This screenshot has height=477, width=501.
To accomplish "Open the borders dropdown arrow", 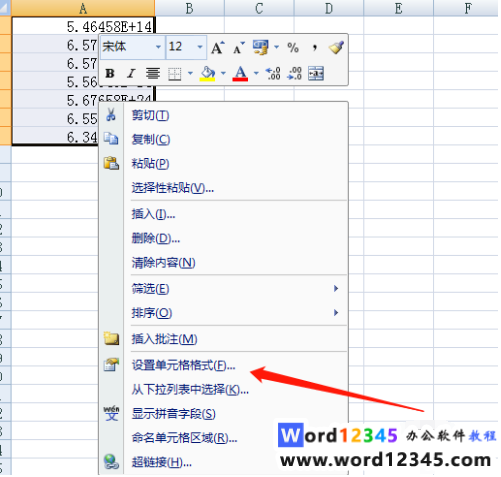I will point(190,73).
